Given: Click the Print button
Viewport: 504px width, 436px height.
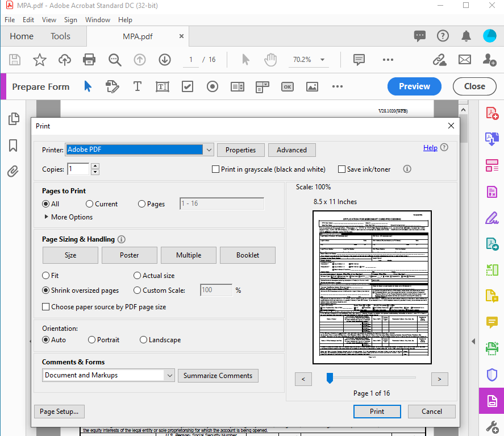Looking at the screenshot, I should 377,412.
